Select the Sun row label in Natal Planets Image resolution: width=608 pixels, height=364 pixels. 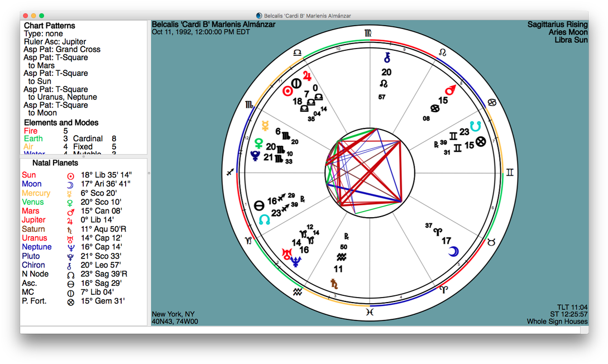pos(28,175)
